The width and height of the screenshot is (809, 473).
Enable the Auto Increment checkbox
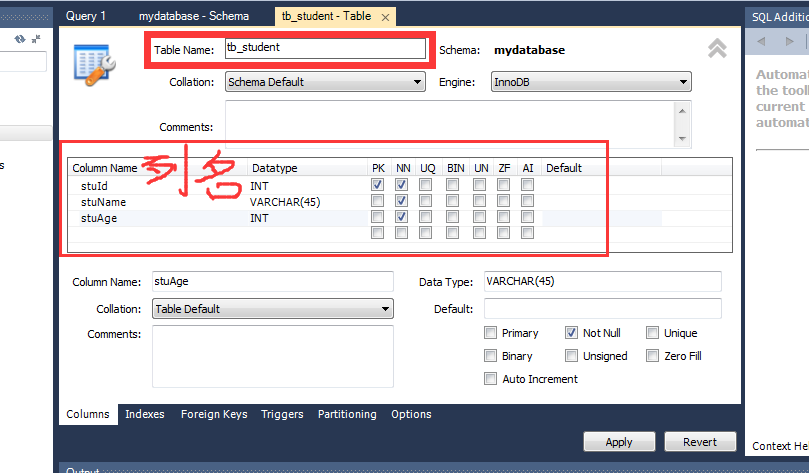pos(490,379)
